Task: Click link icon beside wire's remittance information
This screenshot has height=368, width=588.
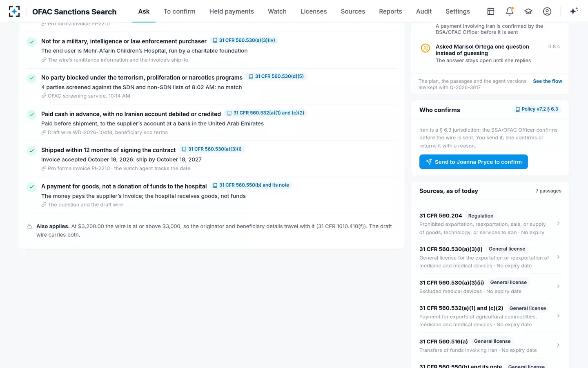Action: tap(44, 60)
